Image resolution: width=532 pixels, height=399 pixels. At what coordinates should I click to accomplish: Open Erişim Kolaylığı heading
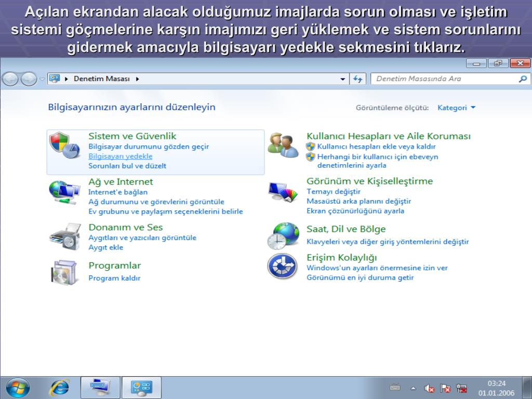click(x=342, y=258)
